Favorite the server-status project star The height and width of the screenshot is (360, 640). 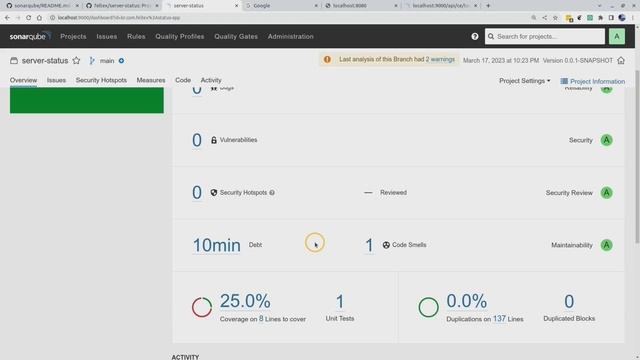click(x=76, y=61)
